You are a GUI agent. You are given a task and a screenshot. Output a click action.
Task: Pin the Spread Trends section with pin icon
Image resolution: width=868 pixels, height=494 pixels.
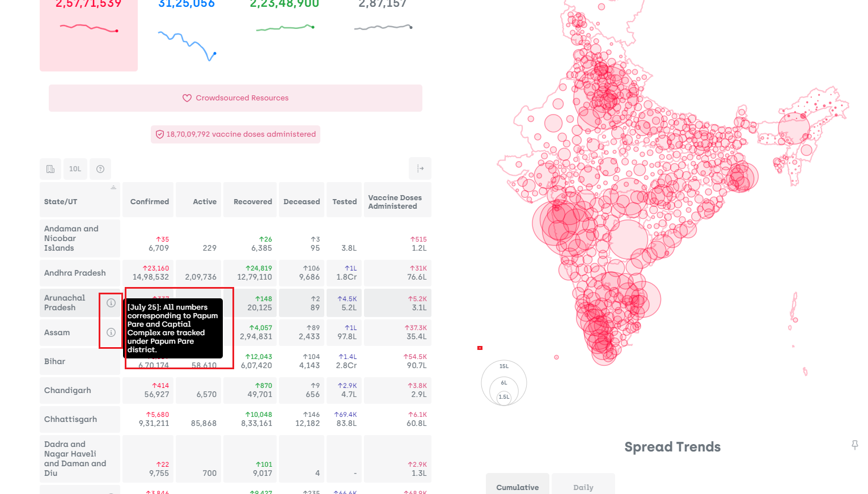click(855, 445)
